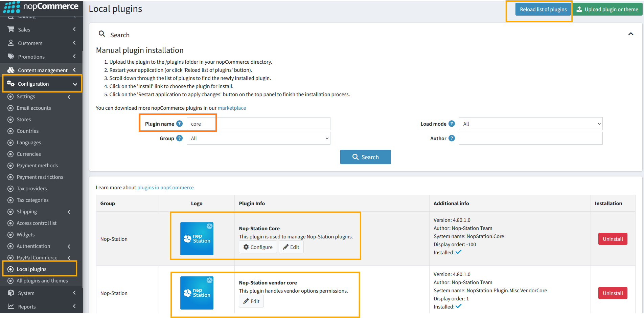This screenshot has height=318, width=644.
Task: Click the Currencies circle icon
Action: click(10, 154)
